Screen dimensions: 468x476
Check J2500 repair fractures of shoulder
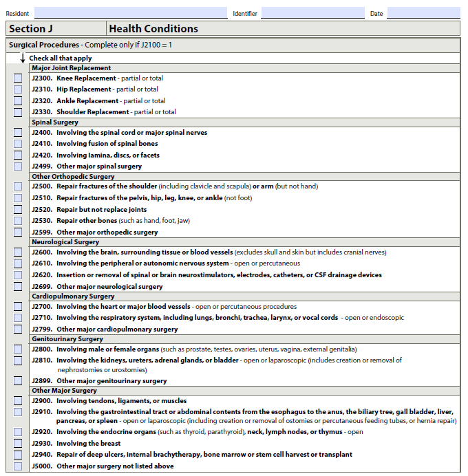(18, 186)
